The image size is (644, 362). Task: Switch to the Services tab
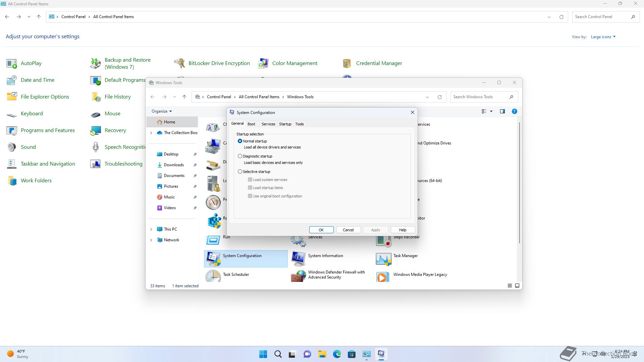point(268,124)
